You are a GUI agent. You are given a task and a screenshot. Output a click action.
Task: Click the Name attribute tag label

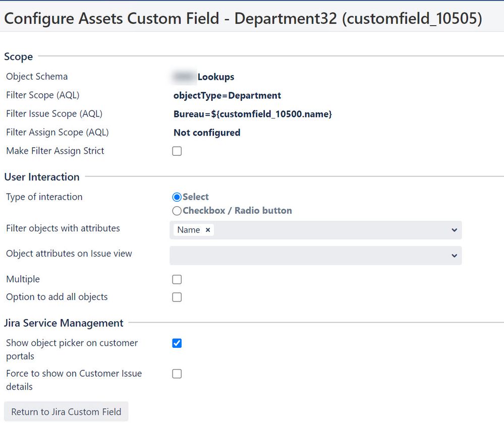(189, 230)
